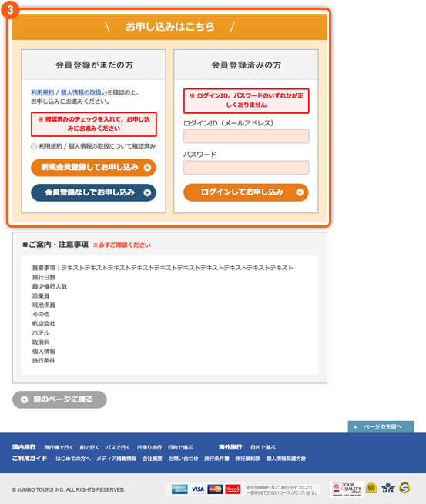Select the 利用規約 / 個人情報の取扱について確認済み radio button
Viewport: 426px width, 504px height.
pos(34,146)
